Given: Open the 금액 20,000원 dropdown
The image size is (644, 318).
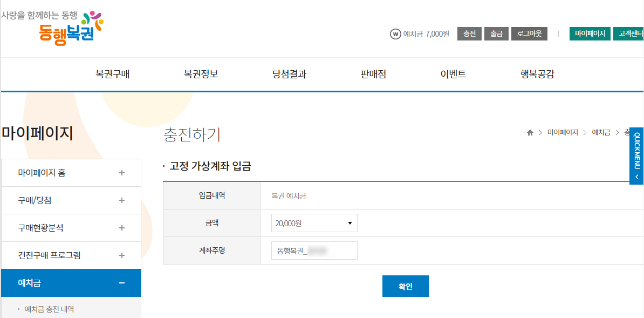Looking at the screenshot, I should pyautogui.click(x=314, y=223).
